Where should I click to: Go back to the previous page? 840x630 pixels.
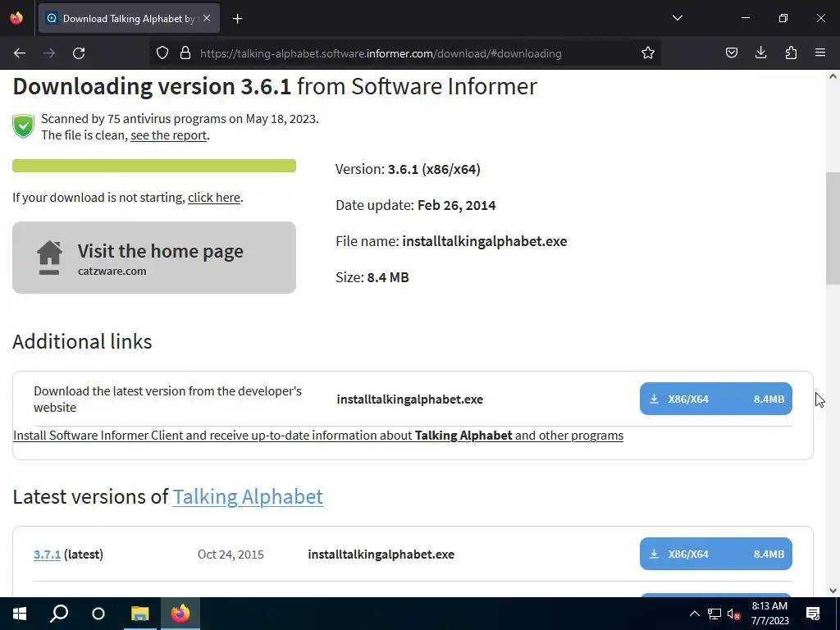20,53
